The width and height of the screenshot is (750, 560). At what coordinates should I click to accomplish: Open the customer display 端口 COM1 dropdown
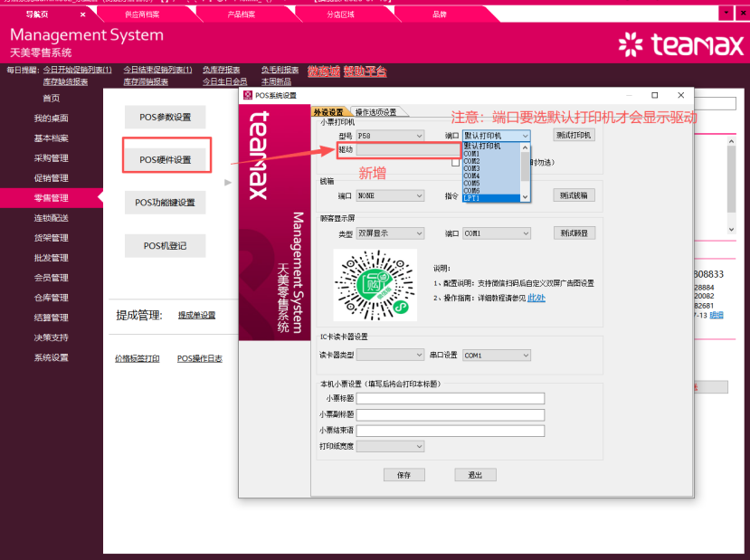(497, 233)
